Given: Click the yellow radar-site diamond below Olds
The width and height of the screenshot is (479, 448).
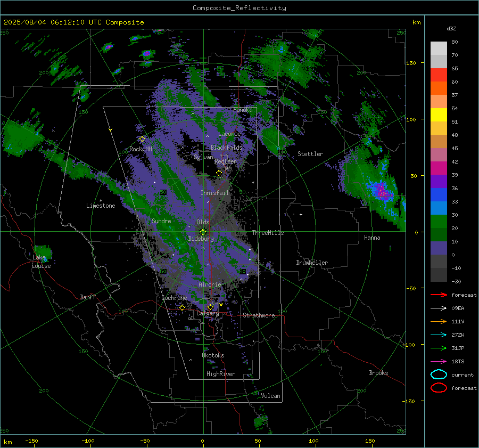Looking at the screenshot, I should pos(203,232).
